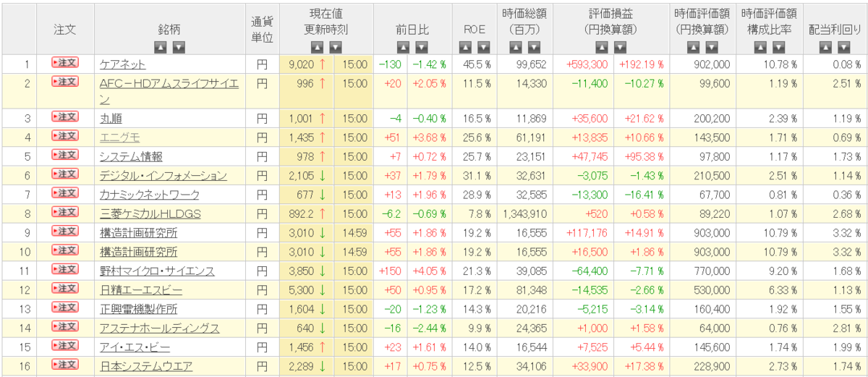
Task: Sort 現在値 column ascending with up arrow
Action: pyautogui.click(x=317, y=47)
